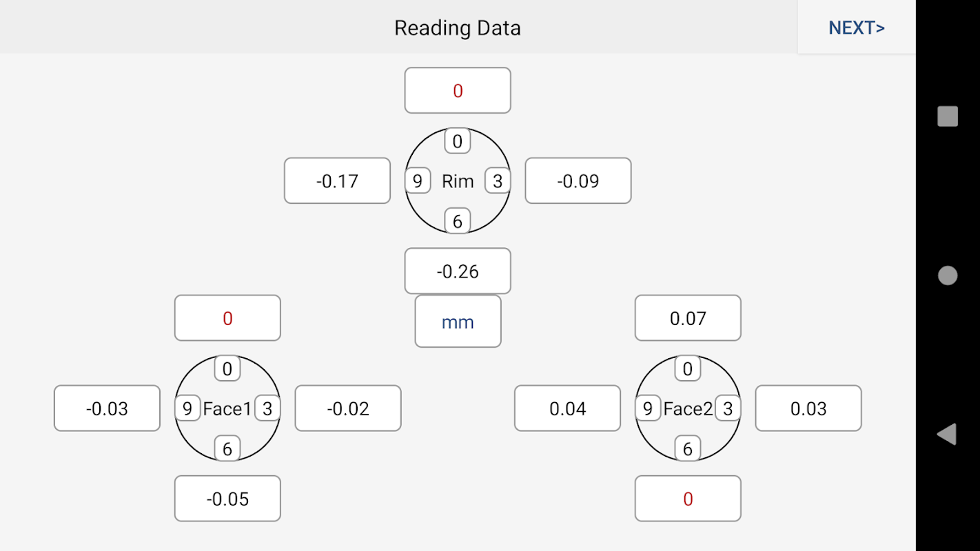This screenshot has width=980, height=551.
Task: Tap the 9 marker on Rim dial
Action: (x=418, y=181)
